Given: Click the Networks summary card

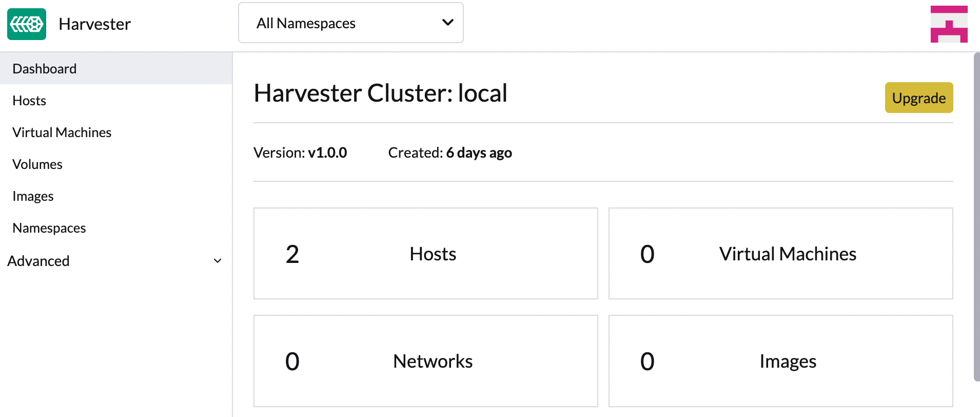Looking at the screenshot, I should click(x=425, y=361).
